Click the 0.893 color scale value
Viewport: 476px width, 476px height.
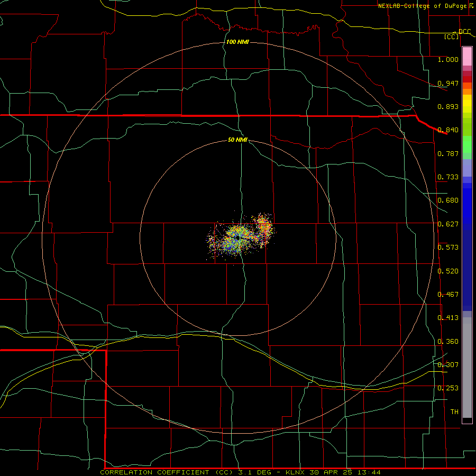[x=448, y=106]
